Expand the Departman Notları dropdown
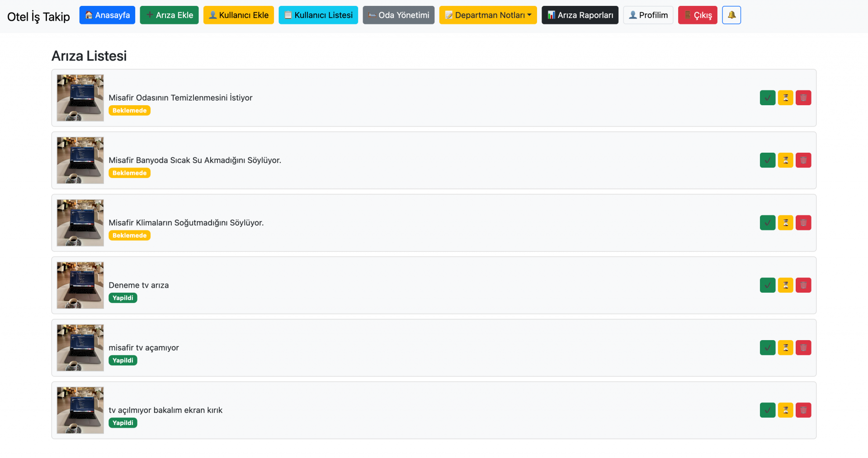This screenshot has width=868, height=458. tap(488, 15)
